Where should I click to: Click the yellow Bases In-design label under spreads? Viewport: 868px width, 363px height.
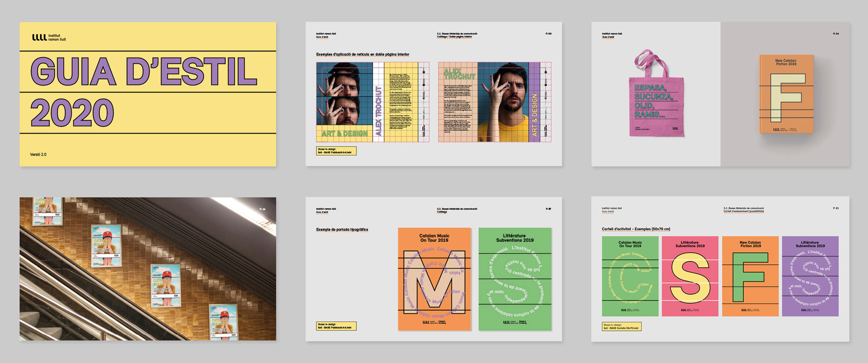click(x=336, y=151)
